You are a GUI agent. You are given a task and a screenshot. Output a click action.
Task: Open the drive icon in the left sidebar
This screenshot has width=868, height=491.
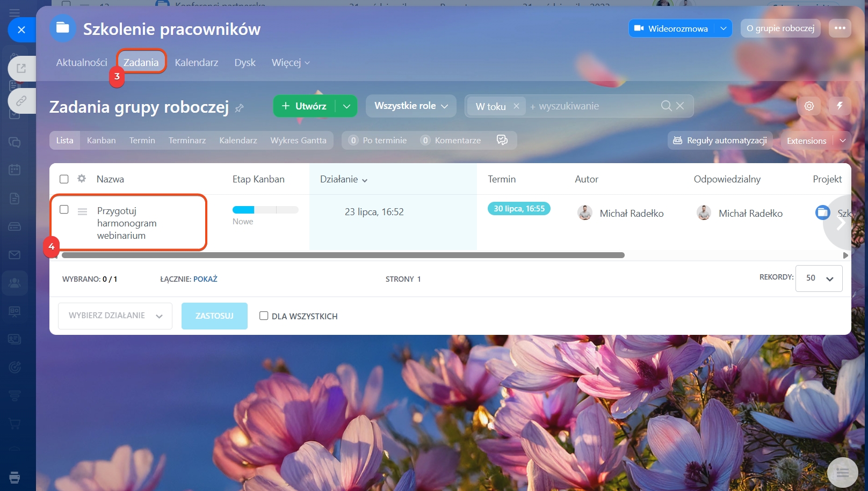point(15,226)
